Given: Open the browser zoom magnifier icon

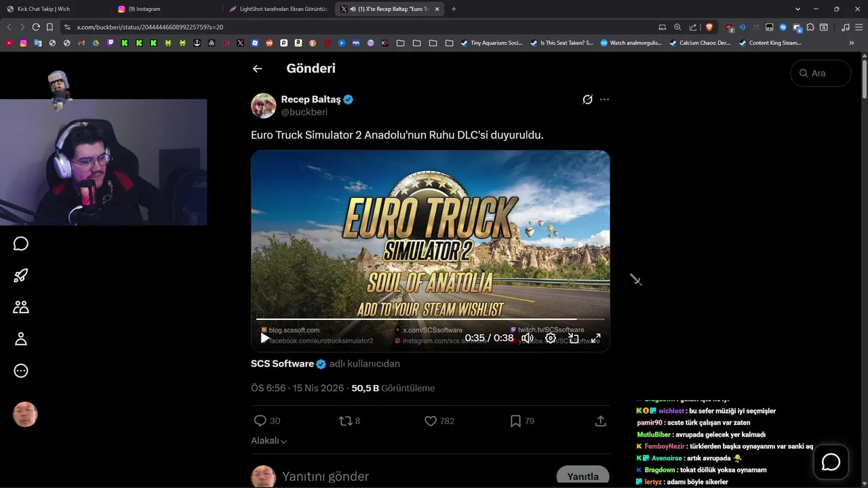Looking at the screenshot, I should coord(677,27).
